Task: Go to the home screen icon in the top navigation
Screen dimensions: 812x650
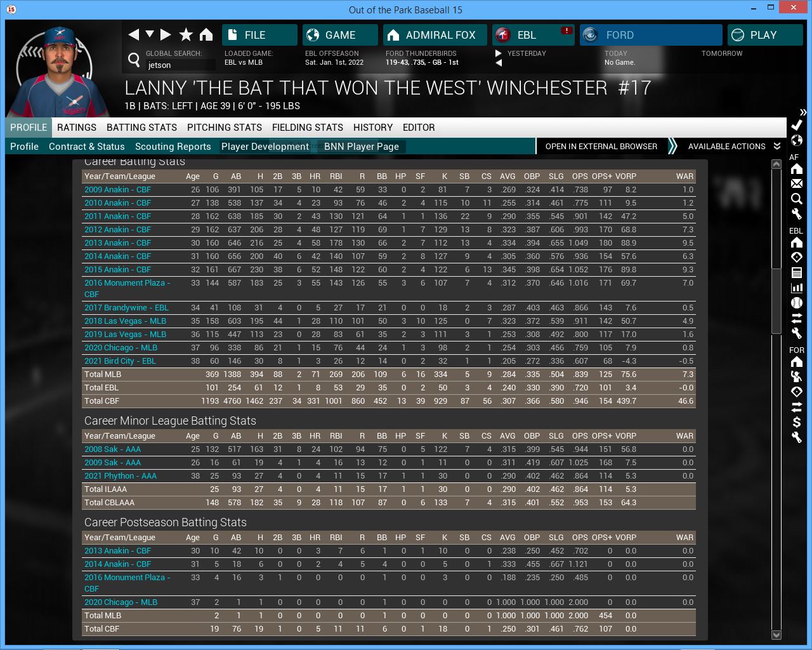Action: [206, 35]
